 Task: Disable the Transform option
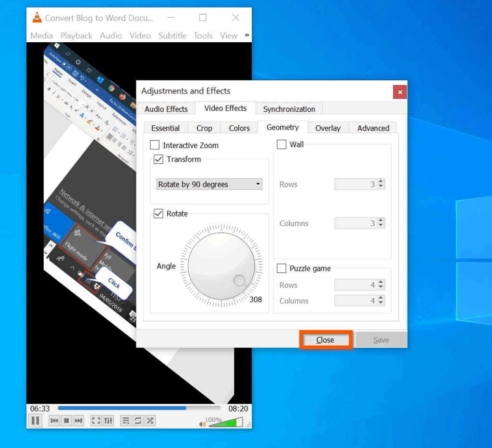(158, 159)
